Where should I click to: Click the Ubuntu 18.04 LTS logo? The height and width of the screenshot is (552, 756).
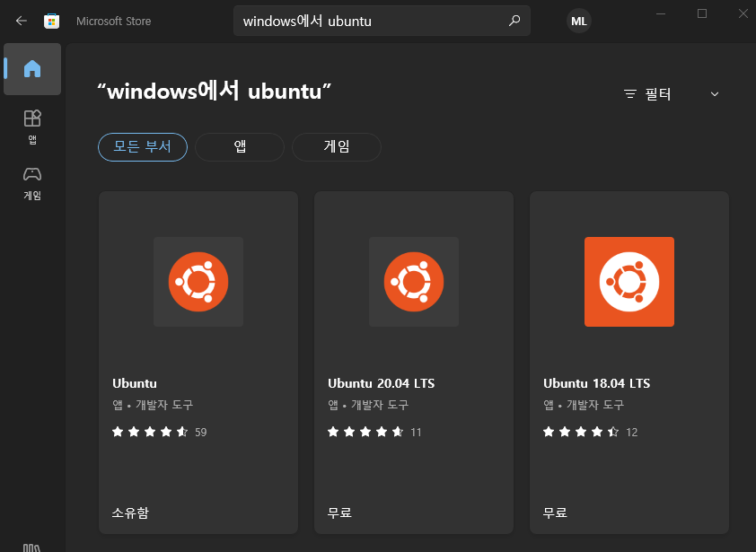pos(629,282)
